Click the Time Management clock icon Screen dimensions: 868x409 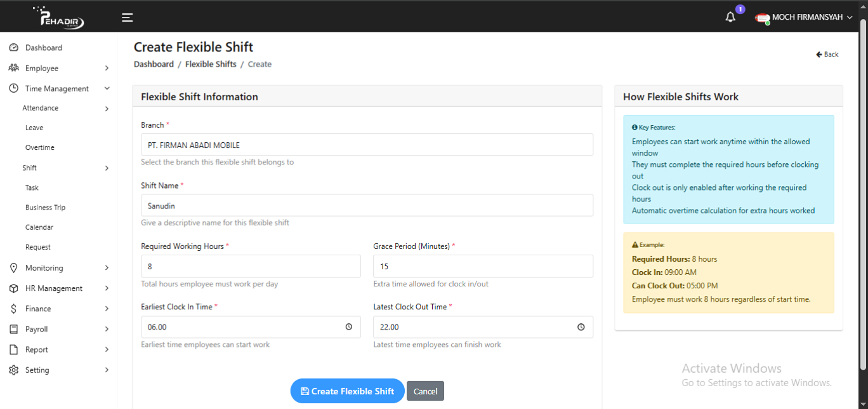tap(13, 88)
